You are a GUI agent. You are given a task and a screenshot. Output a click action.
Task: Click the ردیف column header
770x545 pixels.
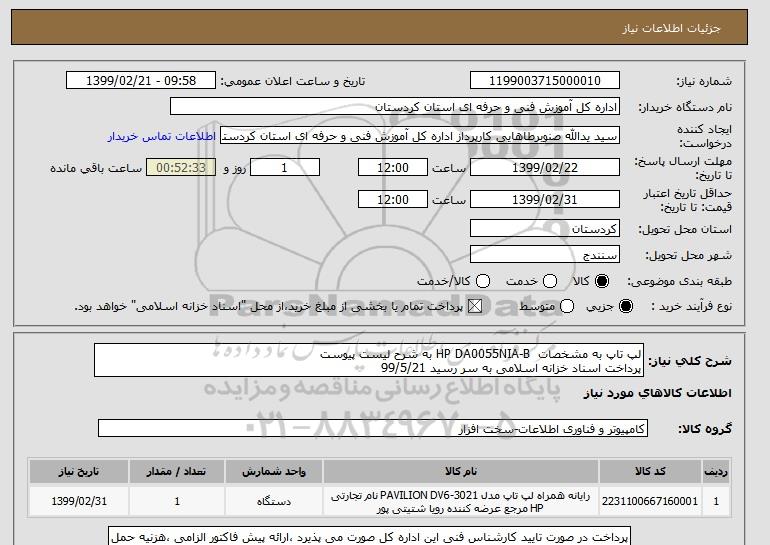(716, 471)
